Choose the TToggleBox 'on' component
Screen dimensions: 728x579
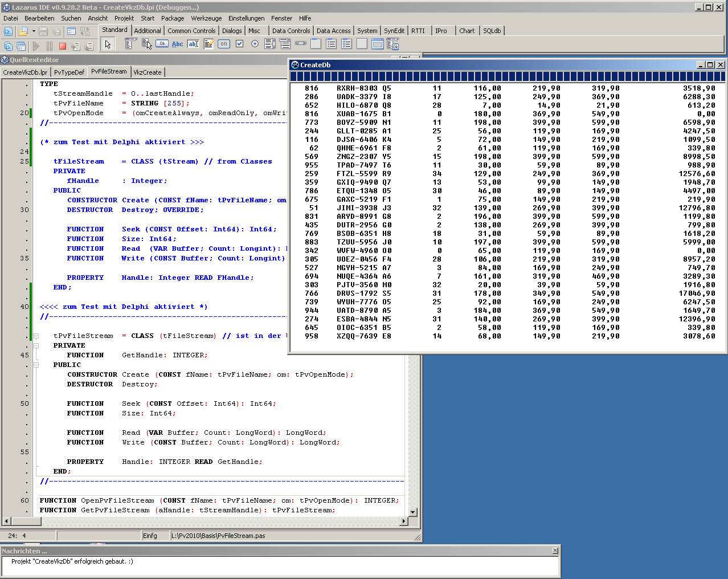pyautogui.click(x=224, y=44)
